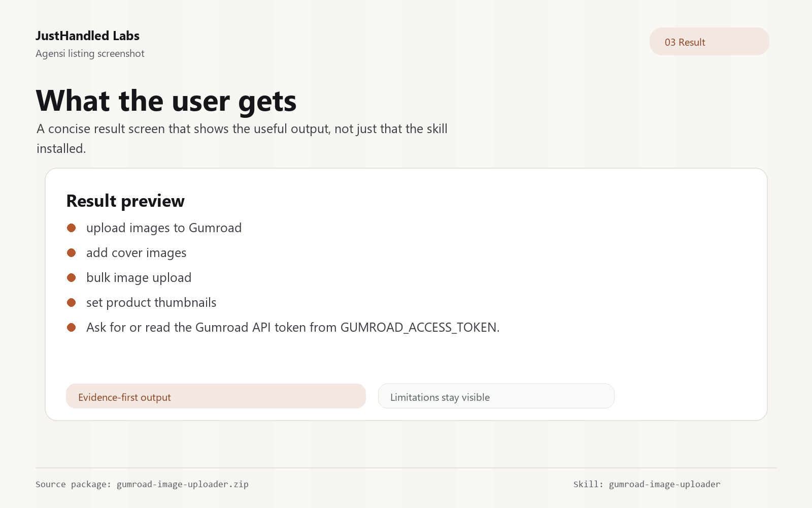Select the 'Limitations stay visible' pill
Image resolution: width=812 pixels, height=508 pixels.
pyautogui.click(x=496, y=396)
